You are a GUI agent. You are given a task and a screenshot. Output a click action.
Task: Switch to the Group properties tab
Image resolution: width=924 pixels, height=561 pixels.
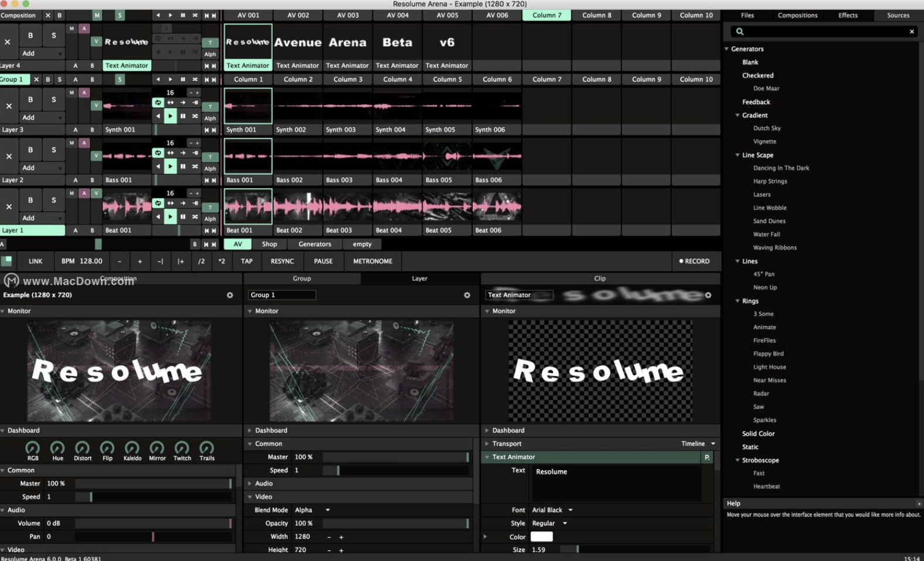(302, 279)
